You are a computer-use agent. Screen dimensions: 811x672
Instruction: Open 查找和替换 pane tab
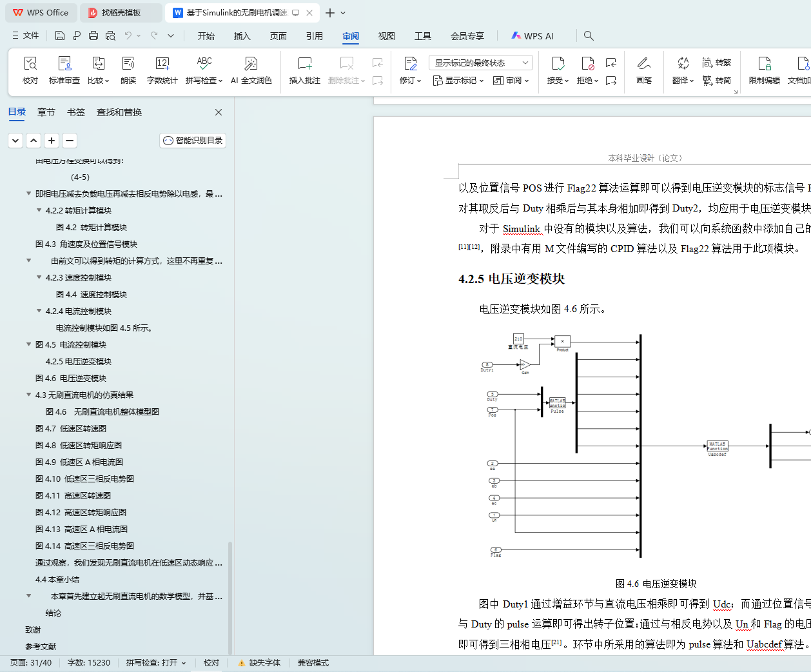pos(119,112)
